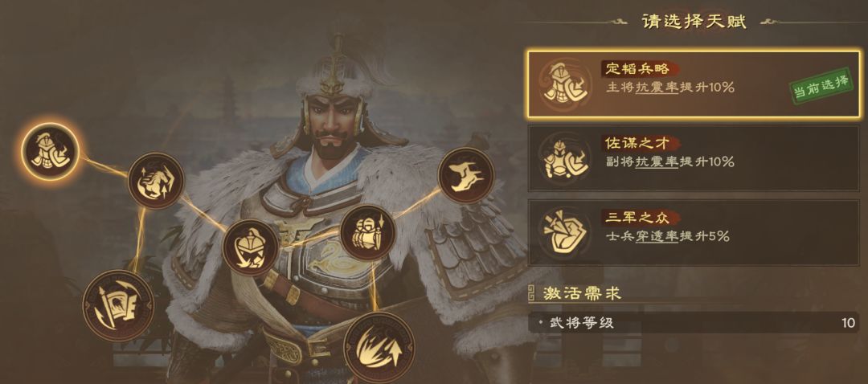Click the underlined 穿透率 term
The height and width of the screenshot is (384, 868).
click(x=657, y=236)
